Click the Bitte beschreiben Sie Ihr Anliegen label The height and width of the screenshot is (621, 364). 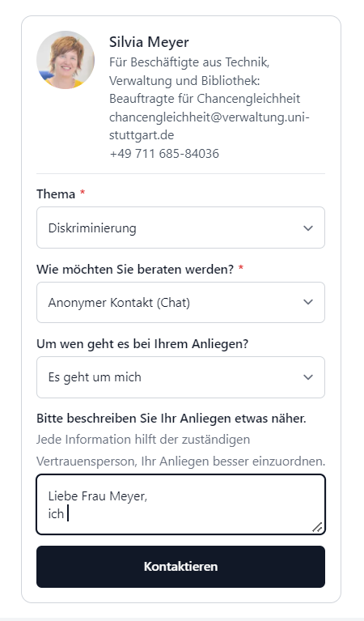click(171, 419)
